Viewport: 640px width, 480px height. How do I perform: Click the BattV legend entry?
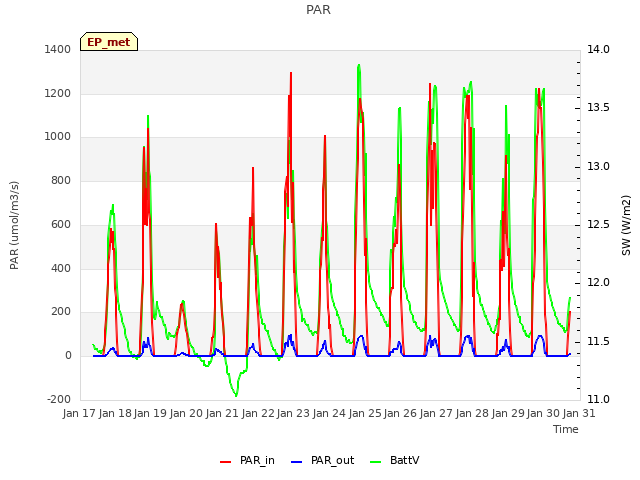point(394,461)
